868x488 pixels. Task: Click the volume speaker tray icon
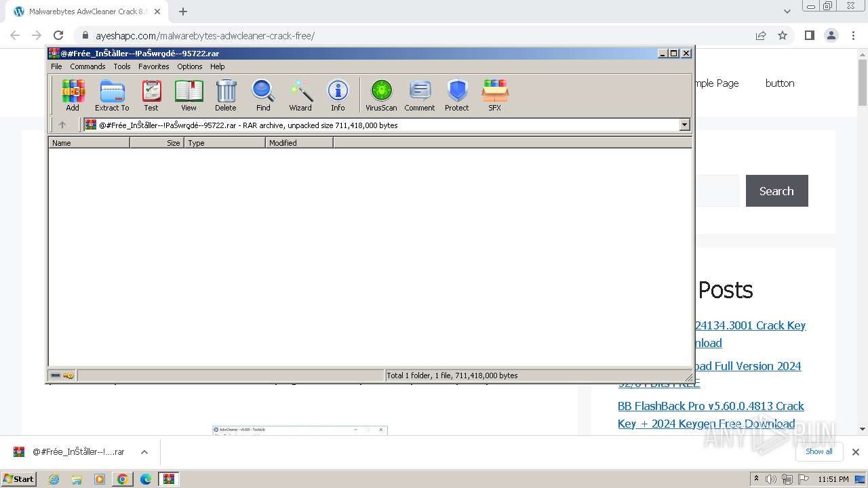[771, 479]
